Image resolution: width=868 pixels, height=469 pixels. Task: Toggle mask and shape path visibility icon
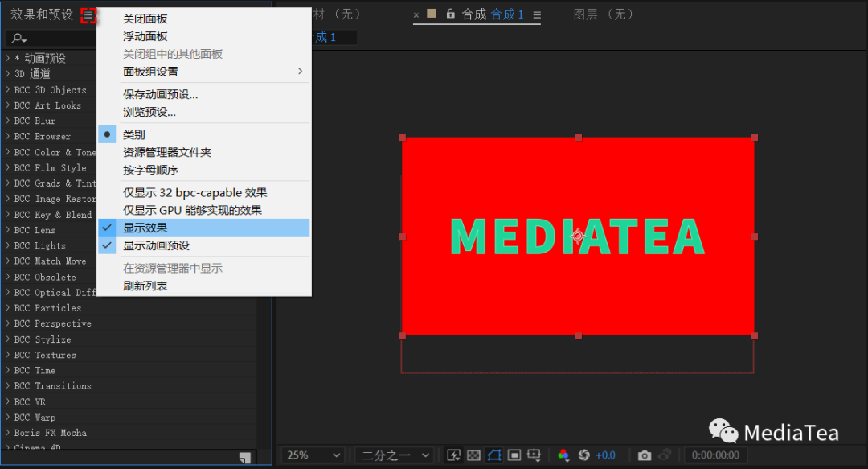tap(494, 455)
